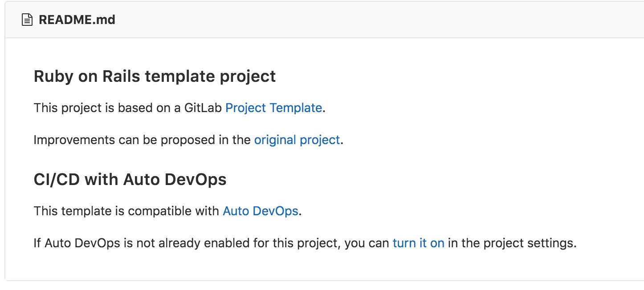644x290 pixels.
Task: Click the word GitLab in first paragraph
Action: click(x=203, y=108)
